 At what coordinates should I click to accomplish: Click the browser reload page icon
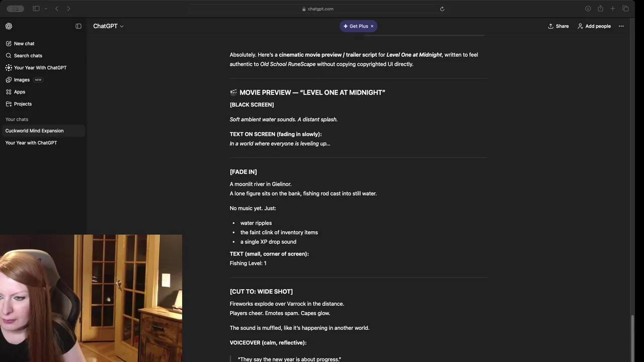442,9
